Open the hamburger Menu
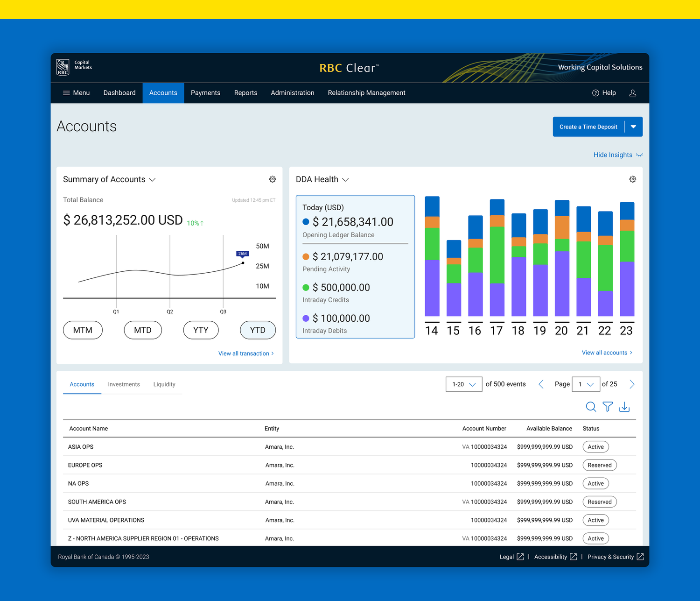Viewport: 700px width, 601px height. click(76, 93)
